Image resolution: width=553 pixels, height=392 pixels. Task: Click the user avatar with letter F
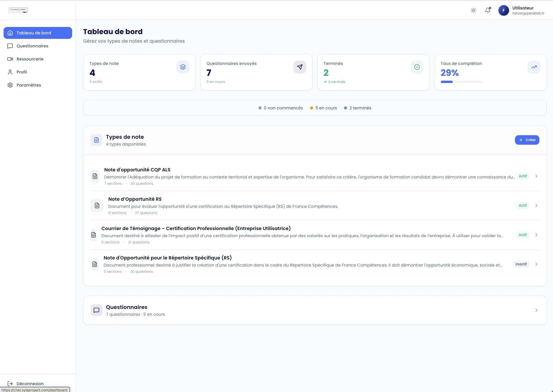coord(503,10)
